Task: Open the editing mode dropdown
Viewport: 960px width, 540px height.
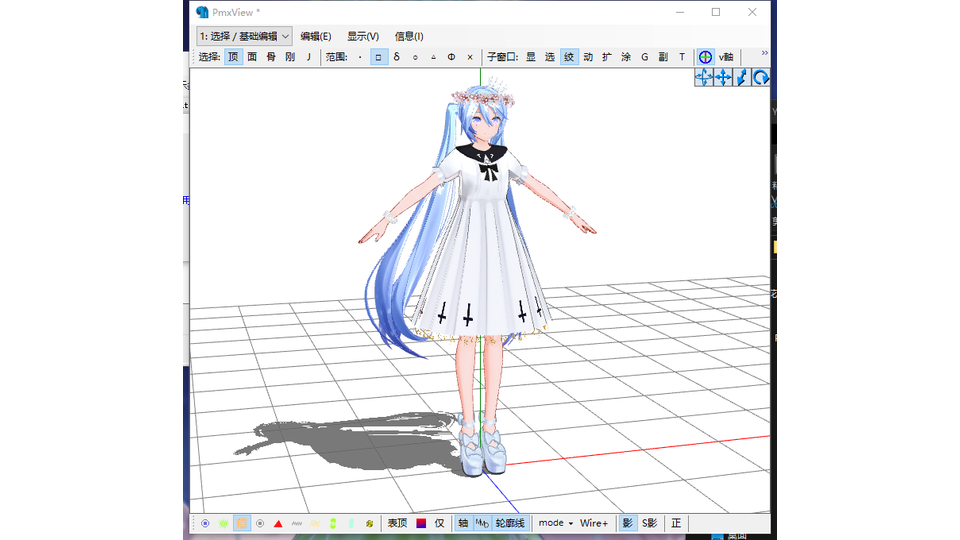Action: [244, 36]
